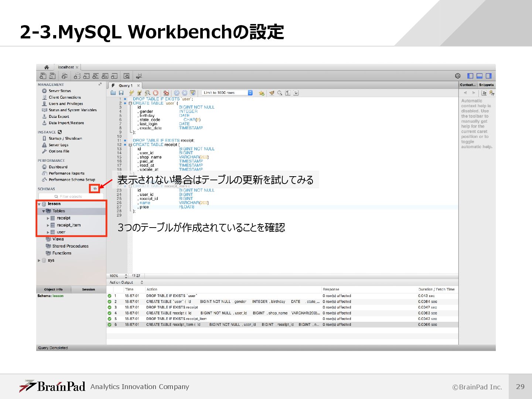Viewport: 532px width, 399px height.
Task: Create a new stored procedure icon
Action: click(105, 76)
